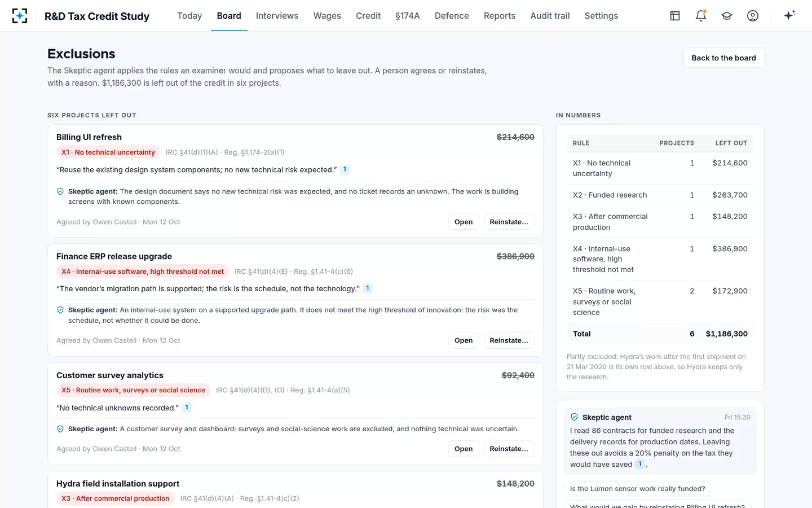Viewport: 812px width, 508px height.
Task: Open citation 1 on Finance ERP quote
Action: coord(368,288)
